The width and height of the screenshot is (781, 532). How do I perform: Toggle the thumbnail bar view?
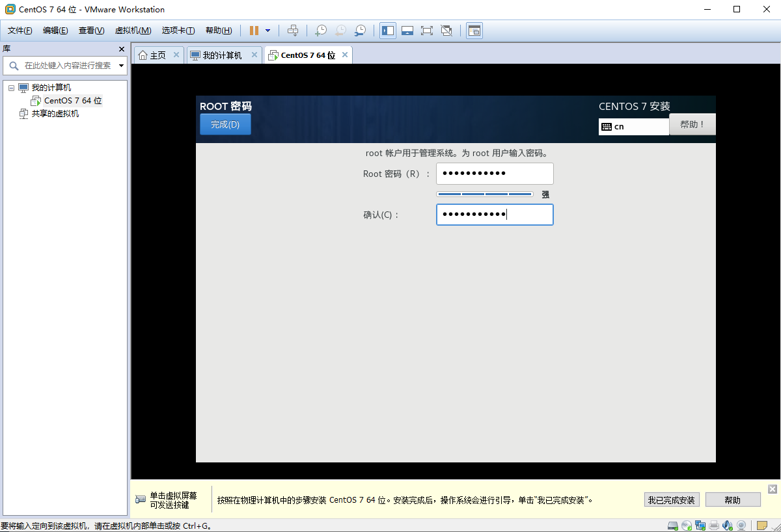[x=407, y=31]
